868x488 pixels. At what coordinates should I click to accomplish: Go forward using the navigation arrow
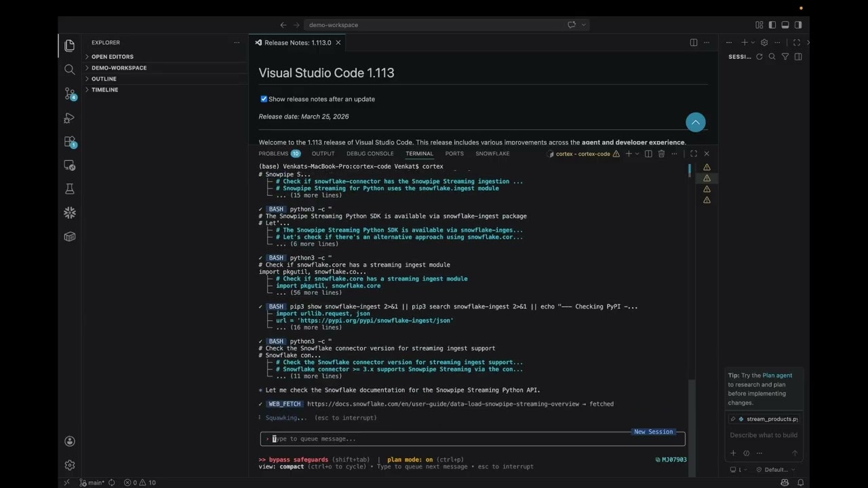[296, 25]
